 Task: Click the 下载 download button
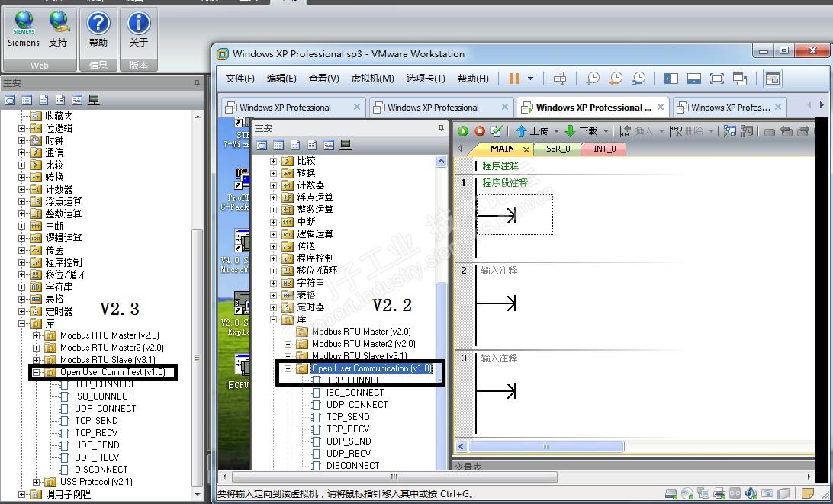581,130
